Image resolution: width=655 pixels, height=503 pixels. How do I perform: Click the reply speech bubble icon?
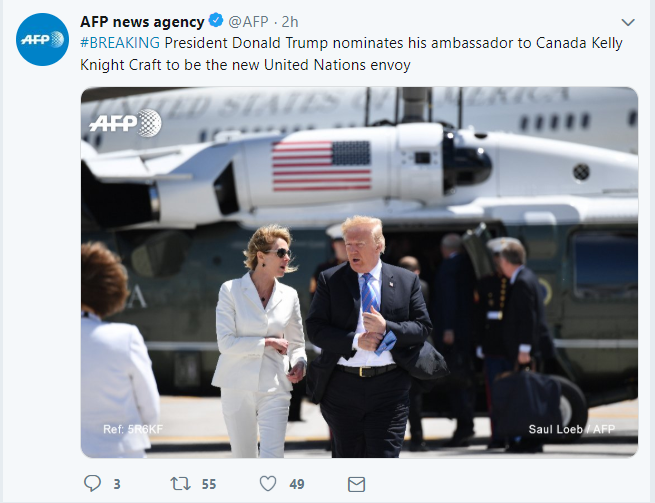92,483
